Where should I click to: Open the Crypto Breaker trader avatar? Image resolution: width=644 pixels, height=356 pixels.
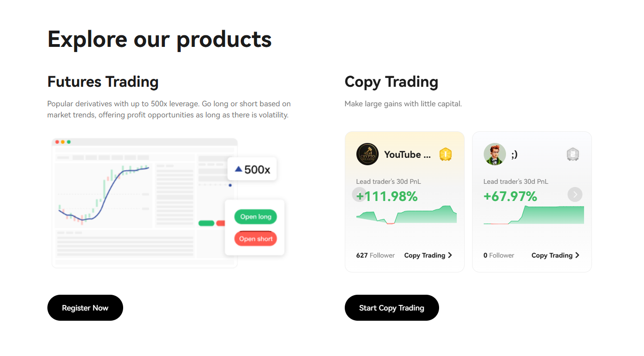pyautogui.click(x=367, y=154)
